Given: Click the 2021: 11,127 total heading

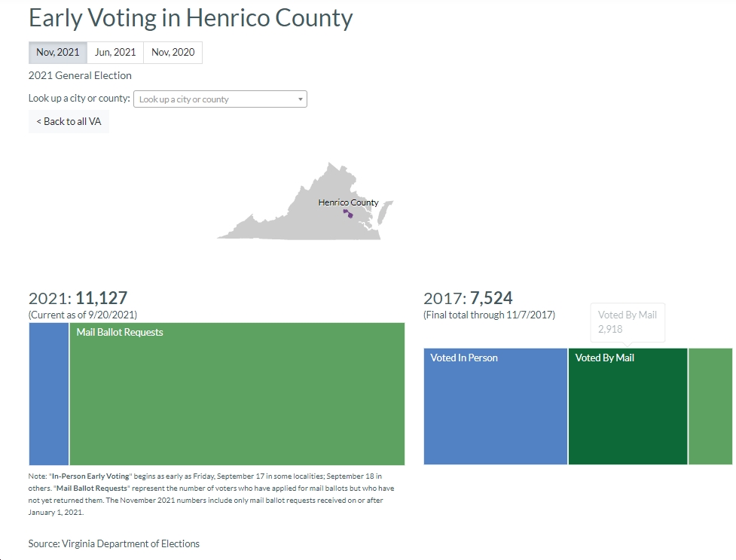Looking at the screenshot, I should click(x=78, y=298).
